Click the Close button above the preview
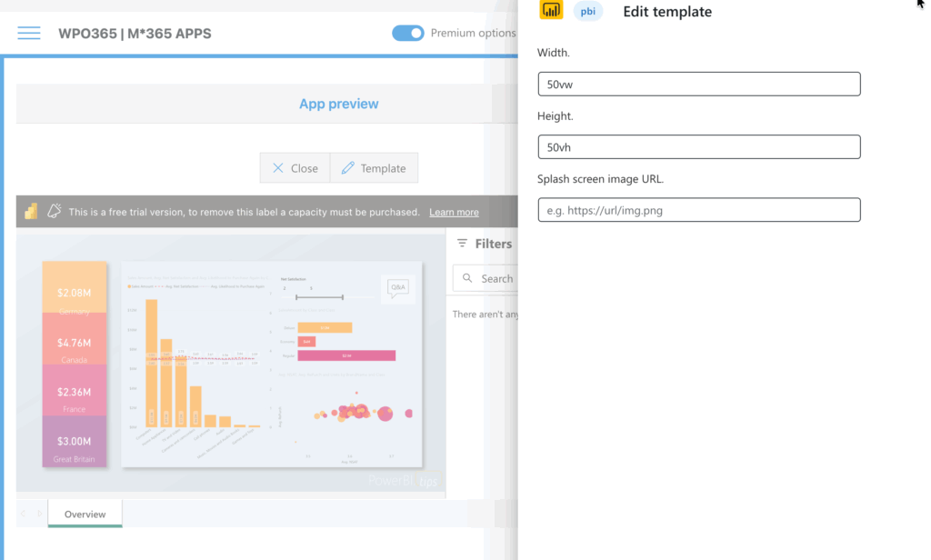931x560 pixels. point(295,167)
